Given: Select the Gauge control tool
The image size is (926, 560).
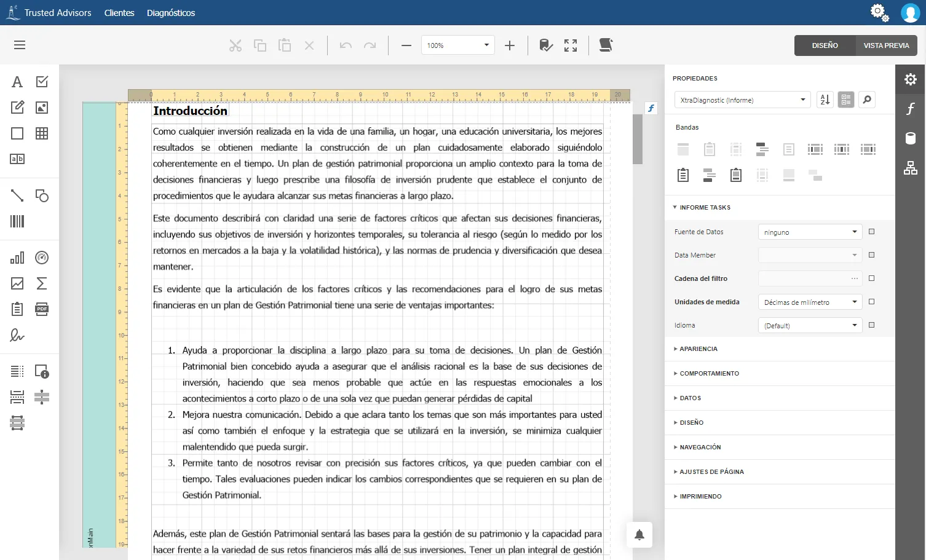Looking at the screenshot, I should 42,258.
